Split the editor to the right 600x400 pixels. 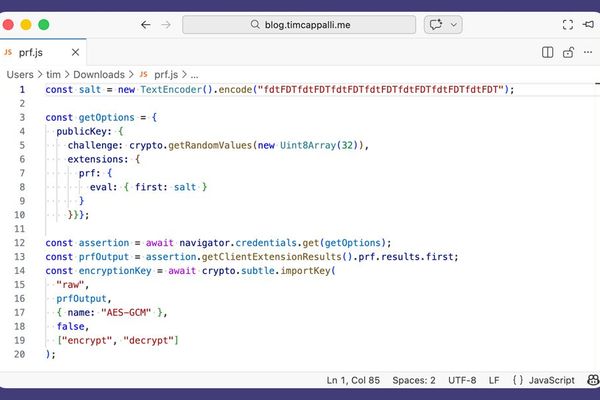click(x=547, y=52)
